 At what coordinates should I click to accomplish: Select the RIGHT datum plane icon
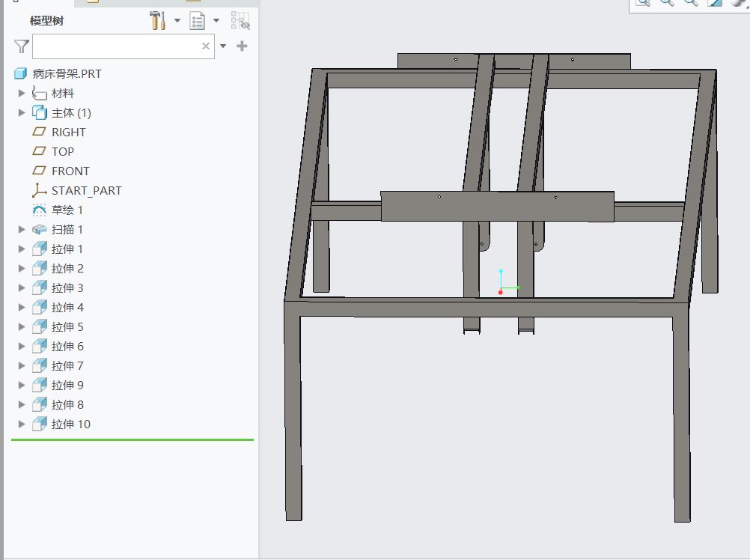[x=39, y=132]
